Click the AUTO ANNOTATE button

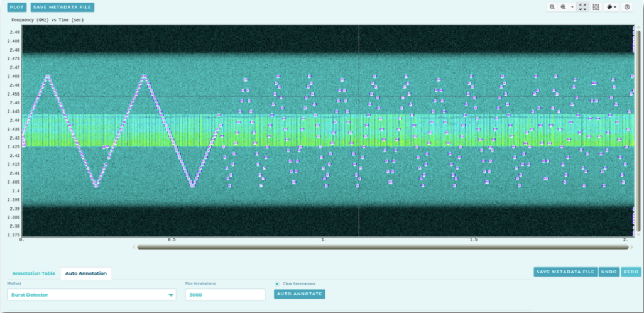(300, 294)
